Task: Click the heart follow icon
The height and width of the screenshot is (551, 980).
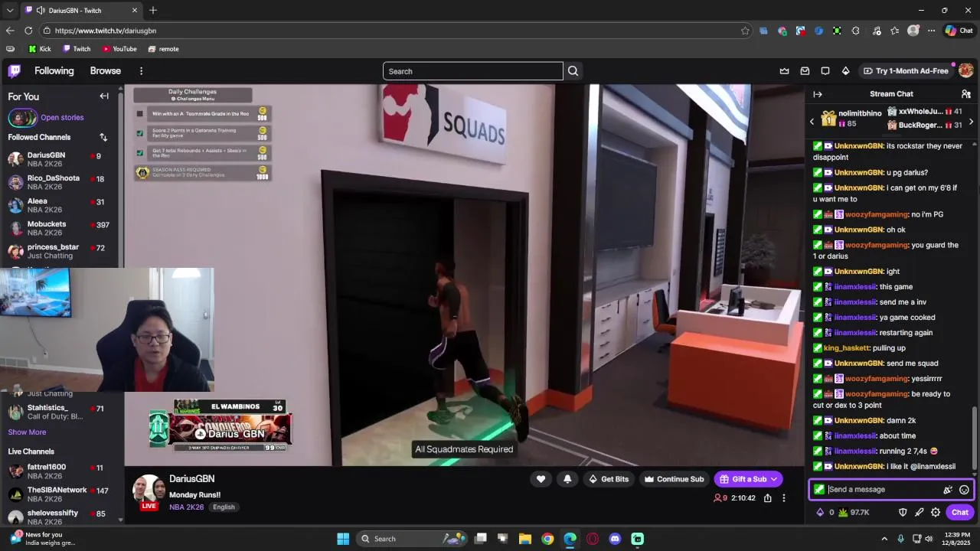Action: [541, 479]
